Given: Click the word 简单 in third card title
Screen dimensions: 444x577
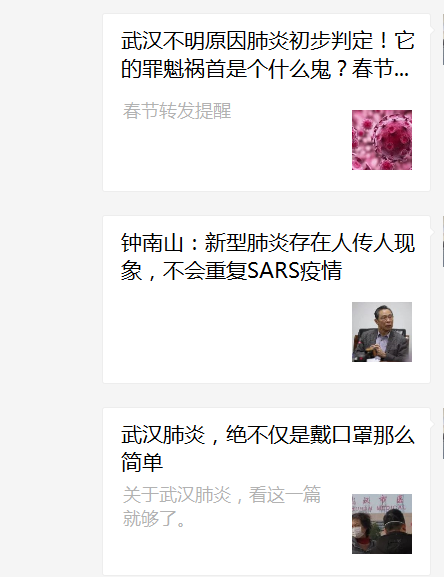Looking at the screenshot, I should coord(142,463).
